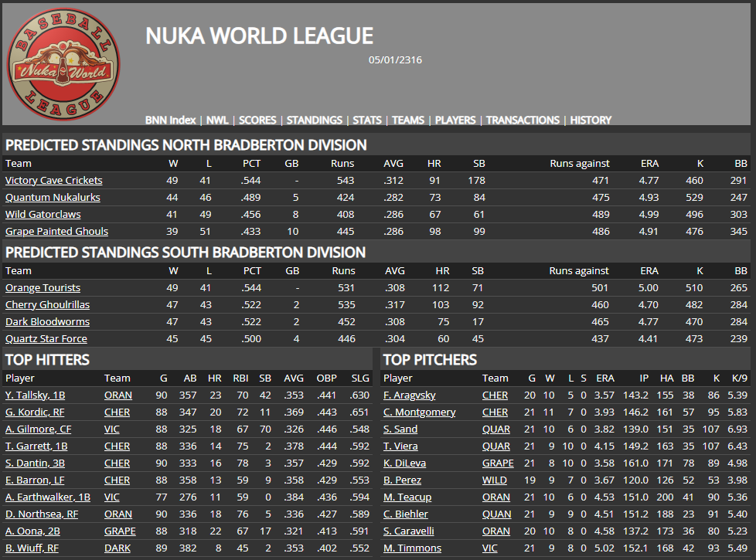Open the HISTORY menu item

click(x=591, y=120)
